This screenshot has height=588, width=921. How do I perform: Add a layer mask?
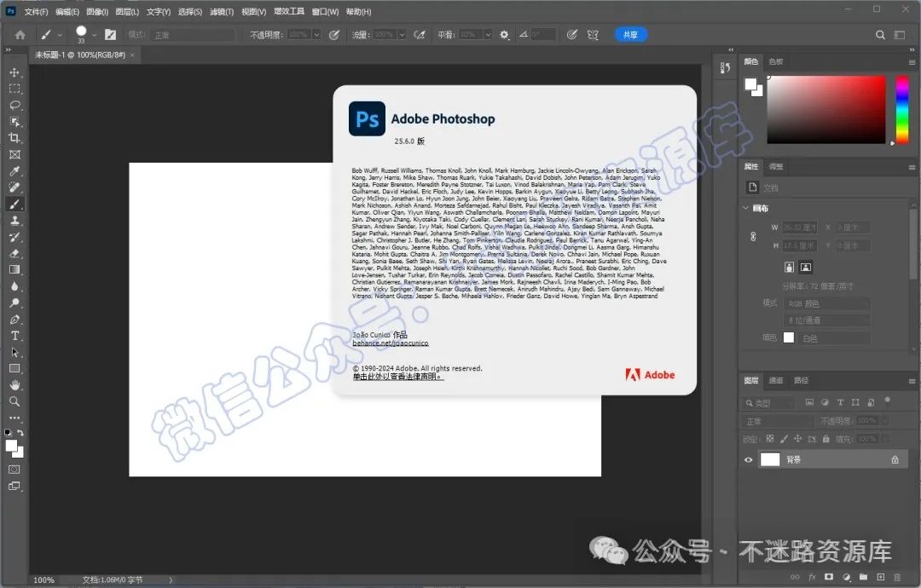829,577
